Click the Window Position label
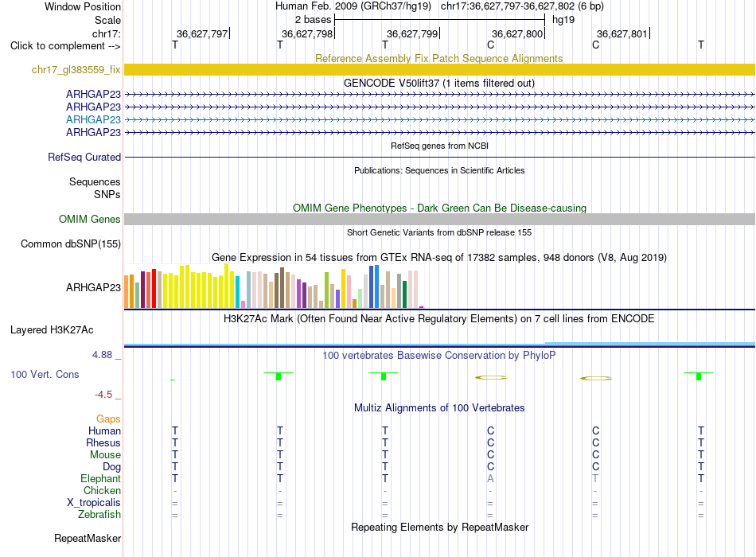The height and width of the screenshot is (557, 756). pos(83,6)
